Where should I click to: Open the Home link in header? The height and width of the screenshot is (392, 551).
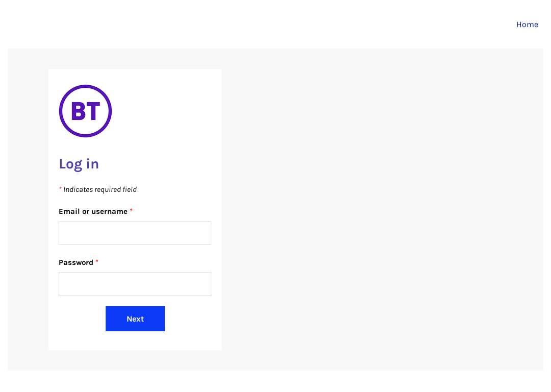[527, 24]
